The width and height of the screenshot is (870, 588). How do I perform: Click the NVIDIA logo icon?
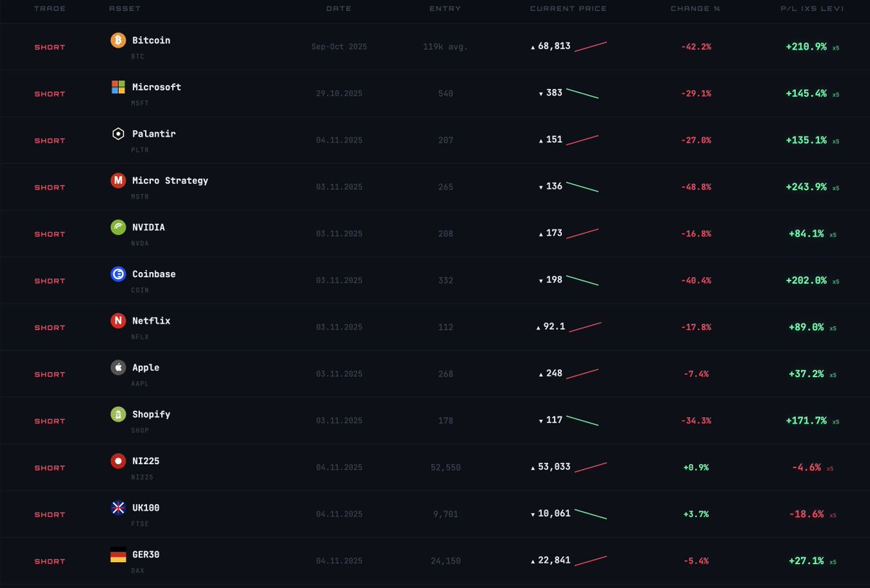118,228
